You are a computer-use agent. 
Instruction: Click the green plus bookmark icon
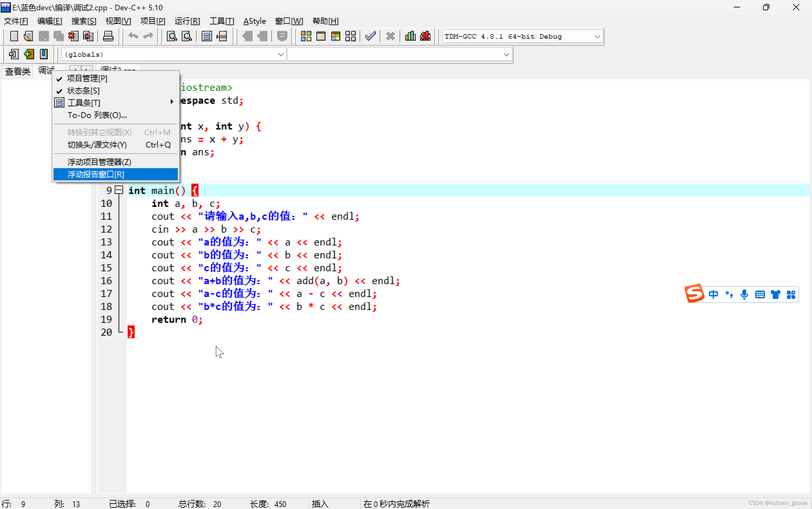[x=29, y=54]
